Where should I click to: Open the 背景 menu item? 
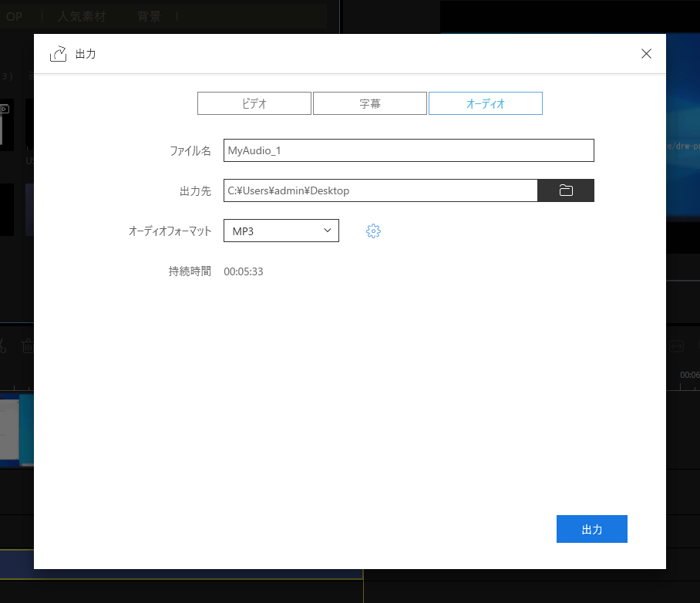[x=148, y=15]
